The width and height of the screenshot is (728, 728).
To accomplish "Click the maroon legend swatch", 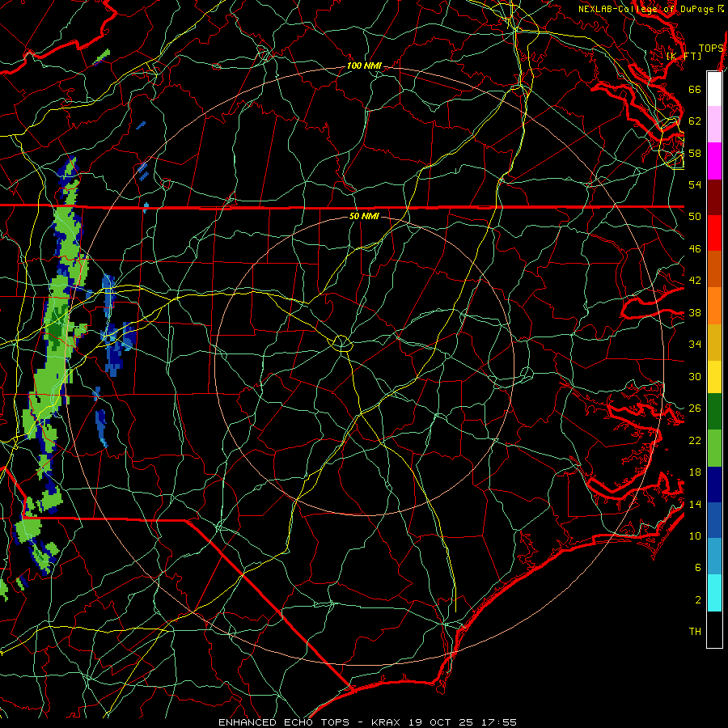I will pos(714,197).
